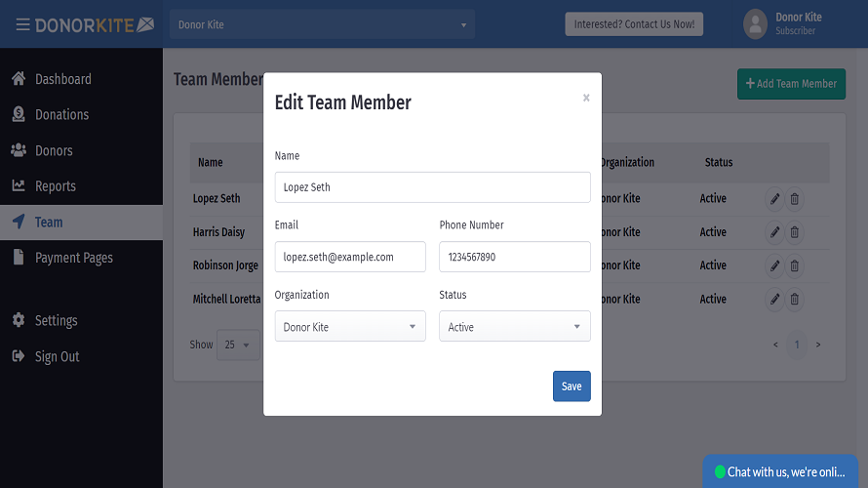Open Donations from sidebar

pyautogui.click(x=61, y=114)
